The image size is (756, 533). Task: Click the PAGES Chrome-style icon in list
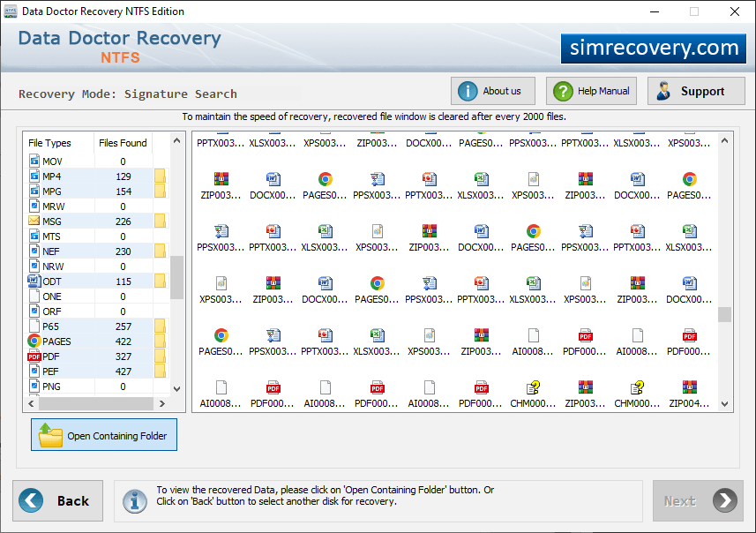pos(34,341)
